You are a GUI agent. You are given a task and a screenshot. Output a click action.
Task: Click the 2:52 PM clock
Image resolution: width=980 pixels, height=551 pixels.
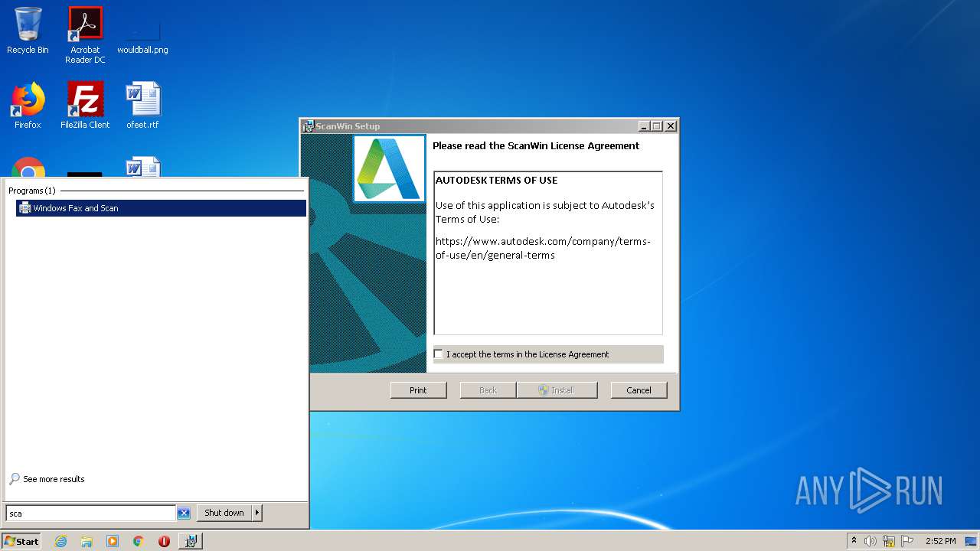point(940,541)
